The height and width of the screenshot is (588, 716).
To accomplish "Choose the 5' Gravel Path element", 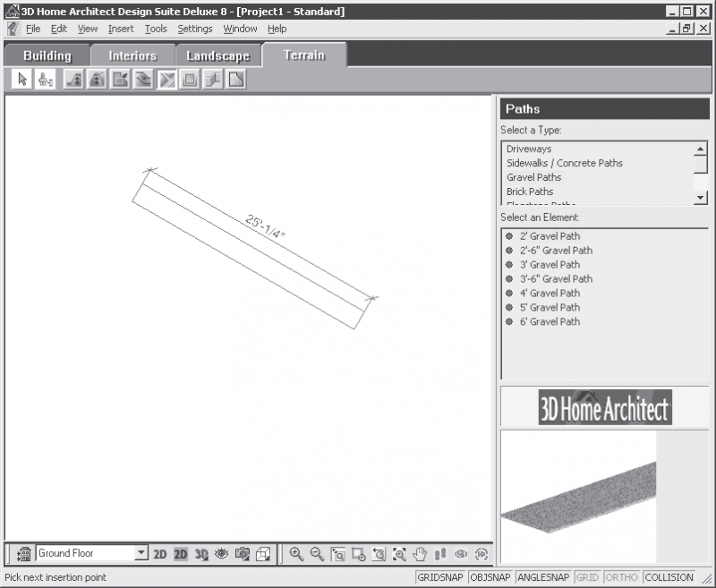I will coord(542,307).
